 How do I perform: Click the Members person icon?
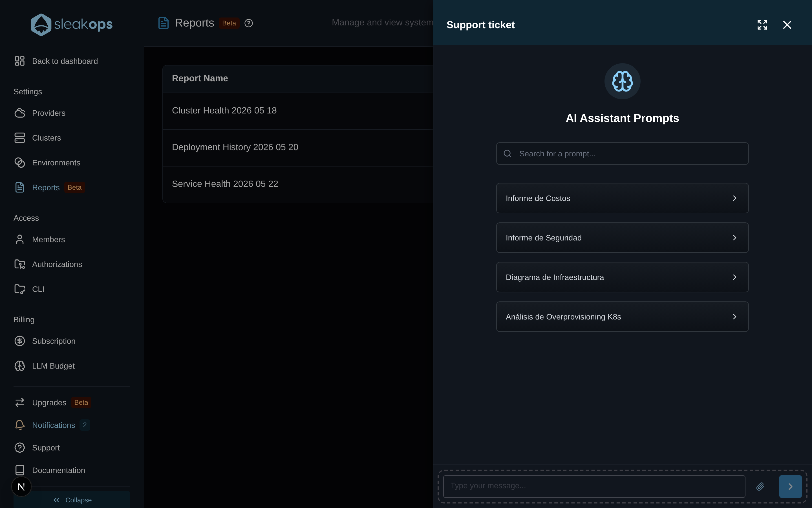point(20,240)
